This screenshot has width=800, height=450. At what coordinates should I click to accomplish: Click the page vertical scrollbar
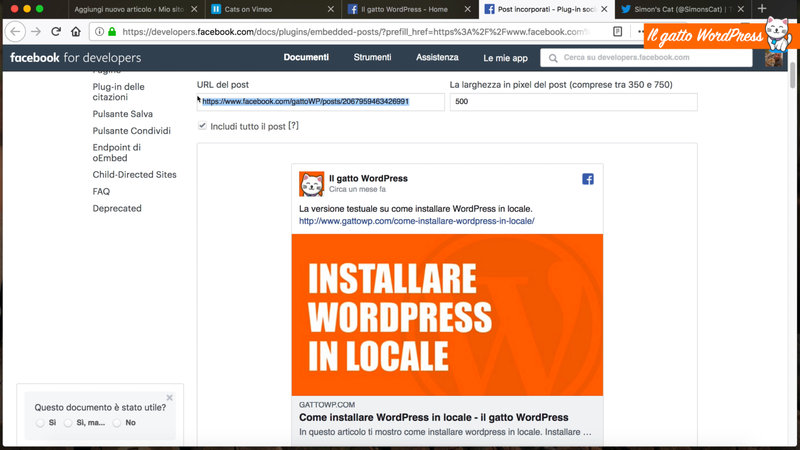(x=792, y=75)
